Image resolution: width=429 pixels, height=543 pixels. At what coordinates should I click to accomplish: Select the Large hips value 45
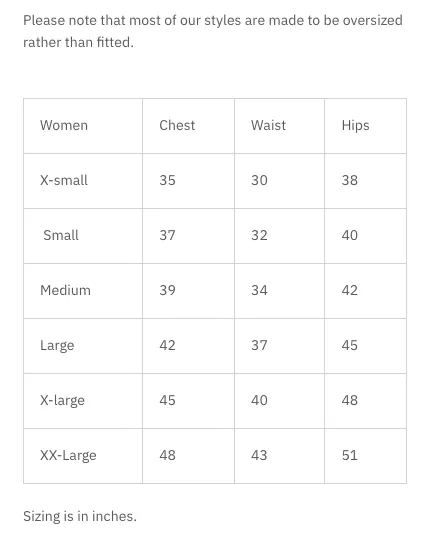pyautogui.click(x=349, y=345)
